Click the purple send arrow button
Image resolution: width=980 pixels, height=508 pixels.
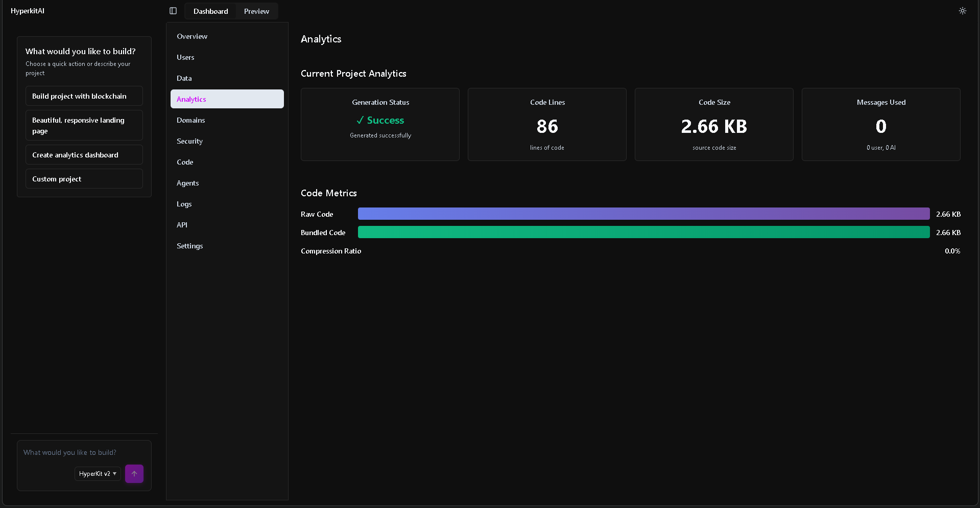tap(134, 474)
